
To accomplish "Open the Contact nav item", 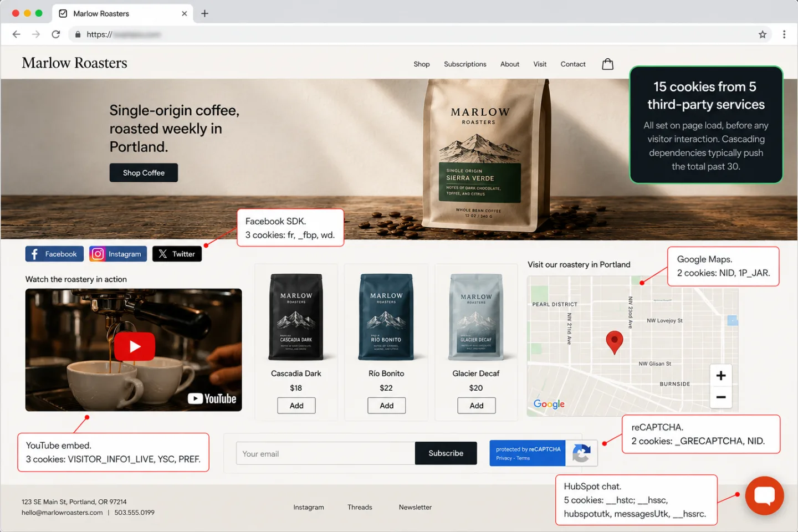I will coord(573,64).
